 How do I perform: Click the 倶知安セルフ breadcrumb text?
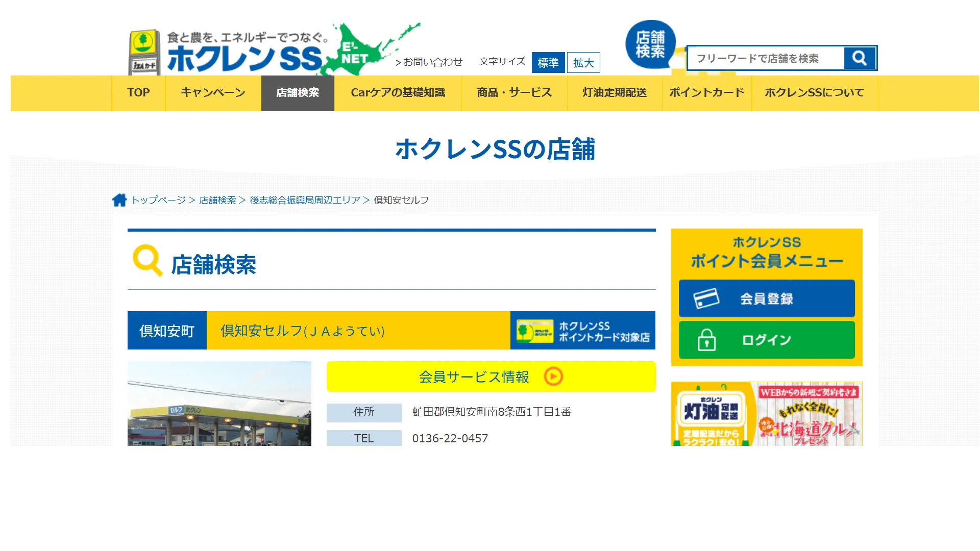click(401, 200)
